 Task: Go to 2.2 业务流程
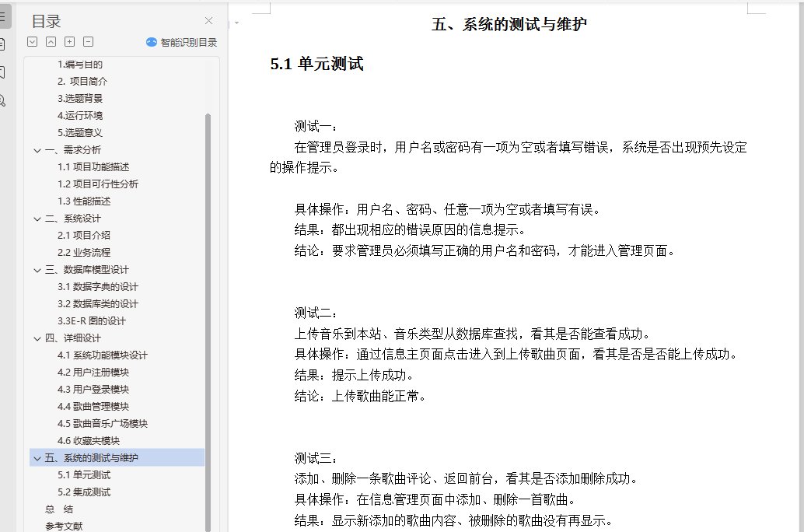point(84,253)
